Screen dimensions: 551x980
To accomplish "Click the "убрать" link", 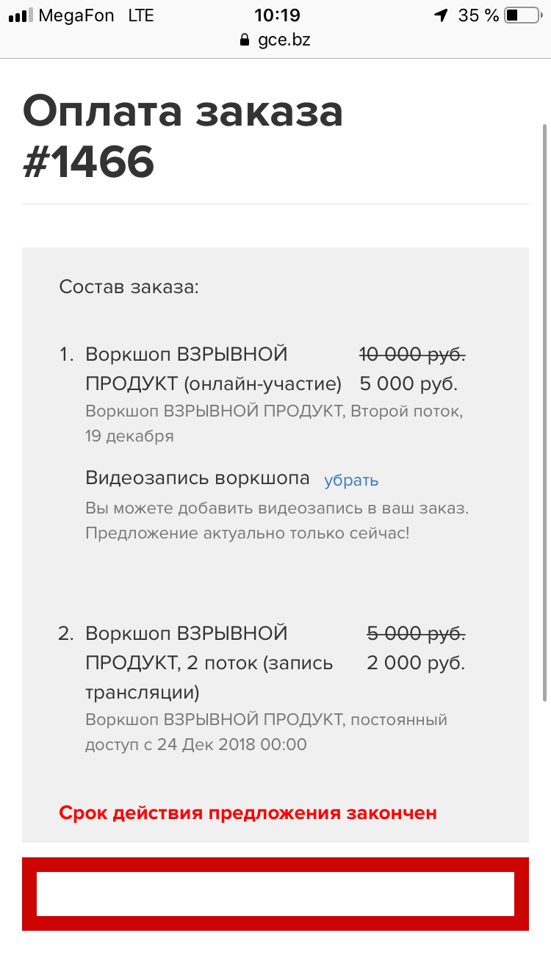I will 351,480.
